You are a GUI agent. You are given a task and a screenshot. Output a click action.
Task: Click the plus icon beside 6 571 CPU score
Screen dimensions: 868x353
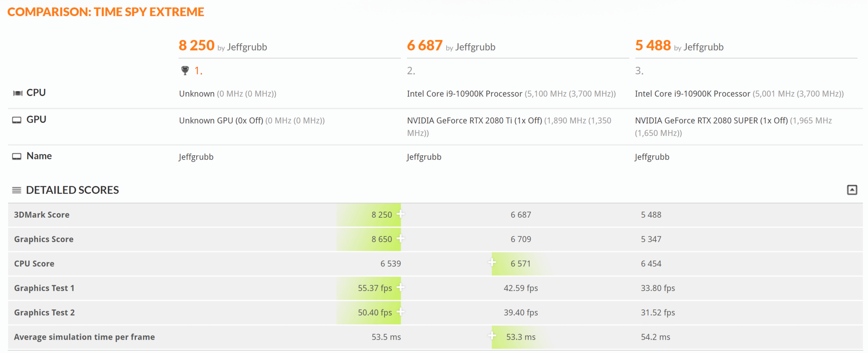492,262
